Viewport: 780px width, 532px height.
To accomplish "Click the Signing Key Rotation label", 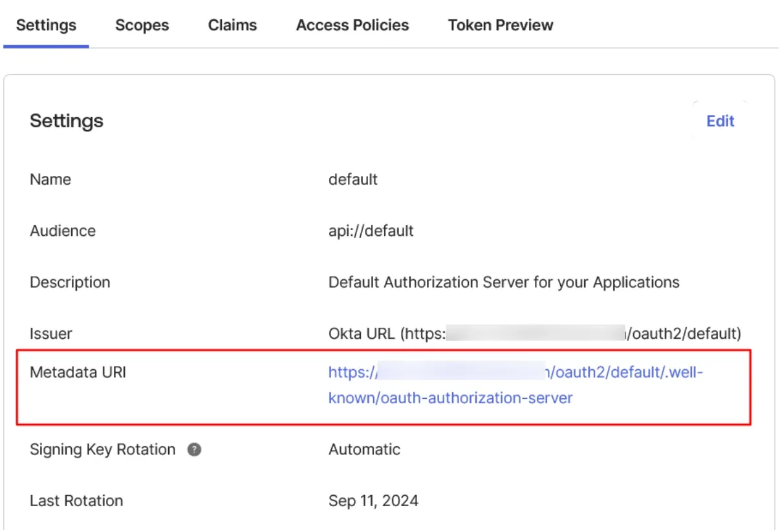I will pyautogui.click(x=103, y=450).
